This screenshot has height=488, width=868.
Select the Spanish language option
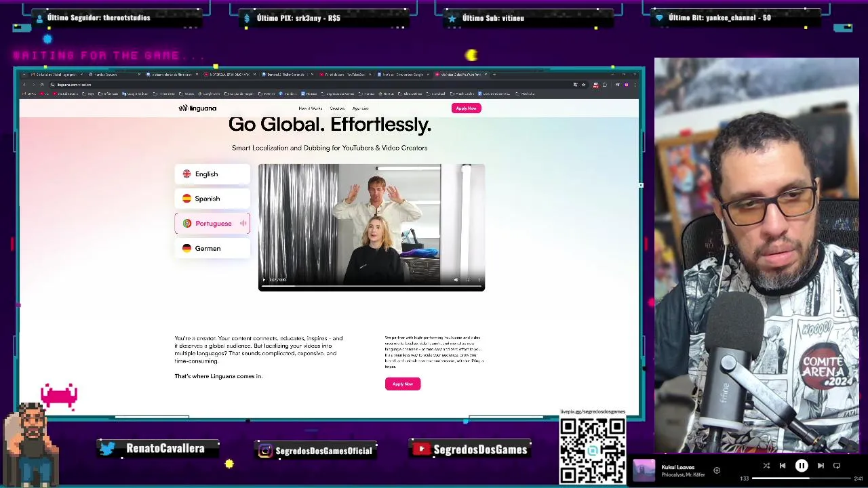tap(212, 199)
